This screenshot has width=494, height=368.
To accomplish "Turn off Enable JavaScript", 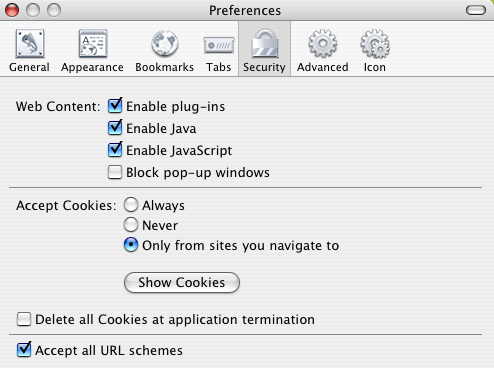I will tap(115, 150).
